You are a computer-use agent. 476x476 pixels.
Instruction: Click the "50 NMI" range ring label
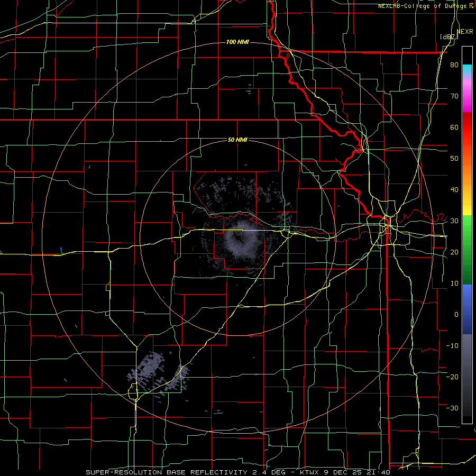click(237, 140)
